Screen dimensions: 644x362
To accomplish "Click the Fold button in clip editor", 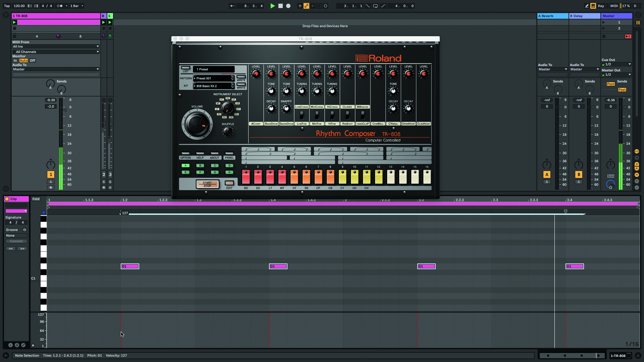I will coord(36,199).
